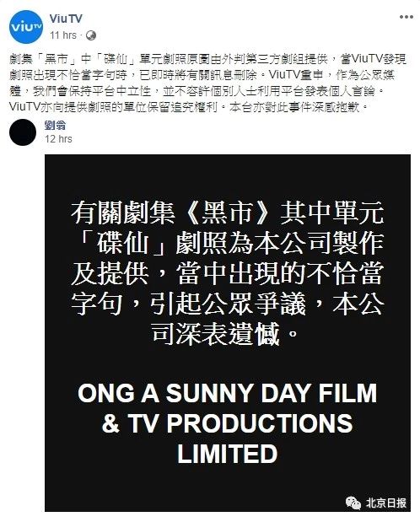Open the 11 hrs post timestamp
This screenshot has height=522, width=420.
(63, 35)
